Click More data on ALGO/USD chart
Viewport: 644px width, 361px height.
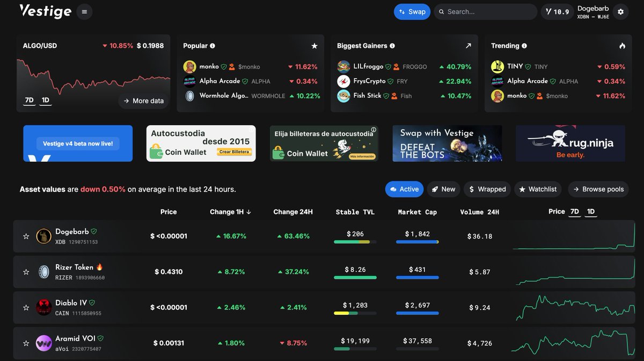[143, 101]
